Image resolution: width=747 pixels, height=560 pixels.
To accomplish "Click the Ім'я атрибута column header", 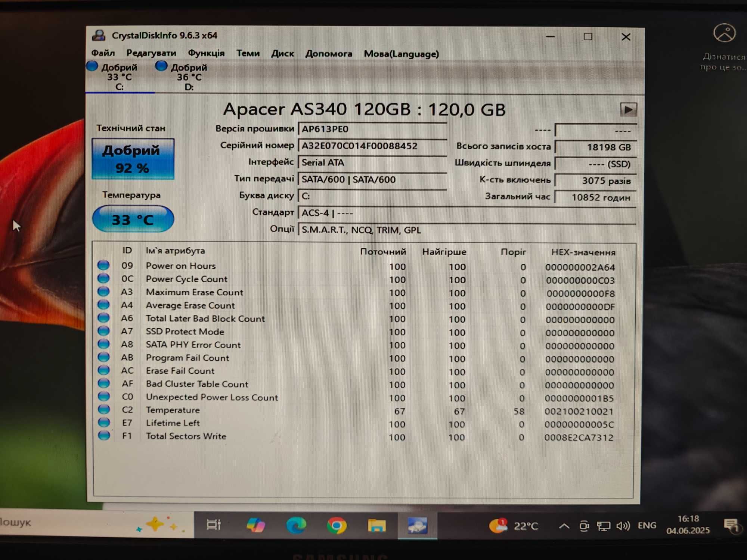I will [x=175, y=251].
